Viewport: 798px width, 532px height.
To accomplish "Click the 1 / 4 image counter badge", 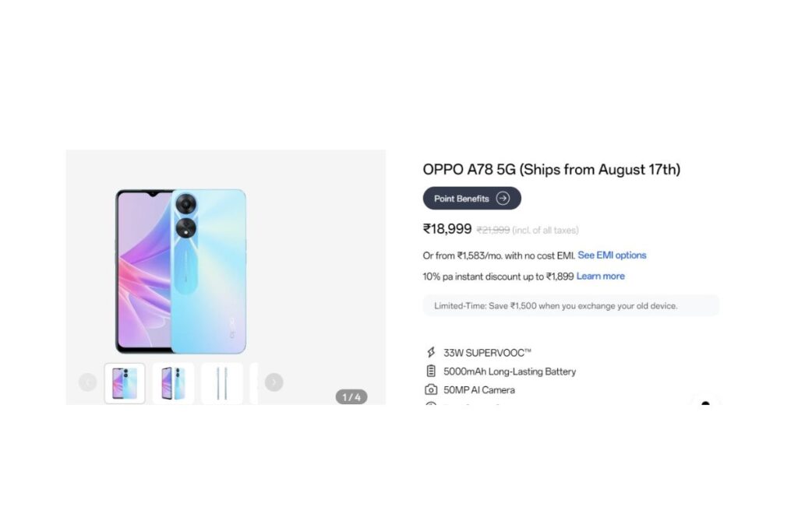I will (x=351, y=396).
